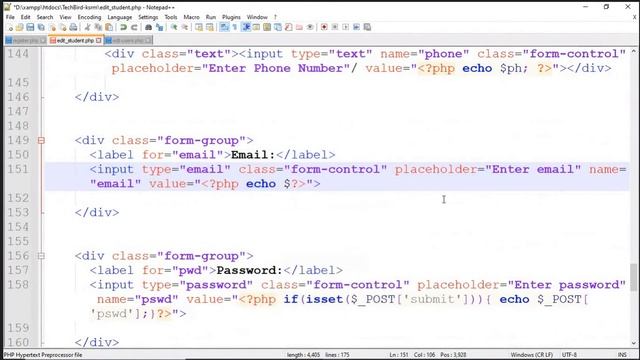Click the Open file toolbar icon
The height and width of the screenshot is (360, 640).
pyautogui.click(x=20, y=27)
